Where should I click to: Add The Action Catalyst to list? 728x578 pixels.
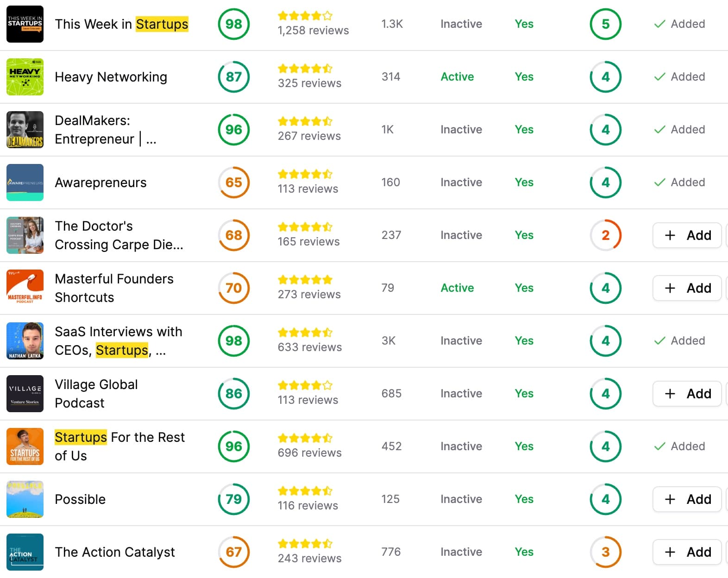pos(687,552)
